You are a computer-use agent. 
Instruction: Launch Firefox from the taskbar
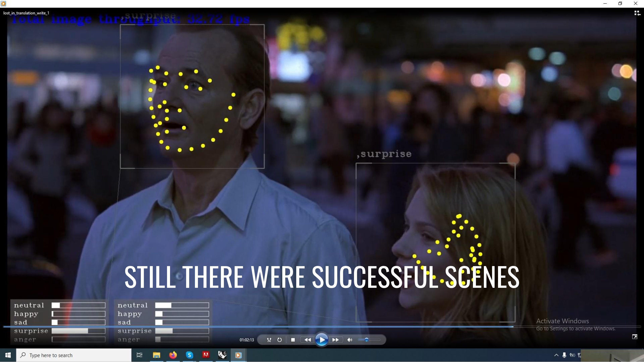(173, 355)
